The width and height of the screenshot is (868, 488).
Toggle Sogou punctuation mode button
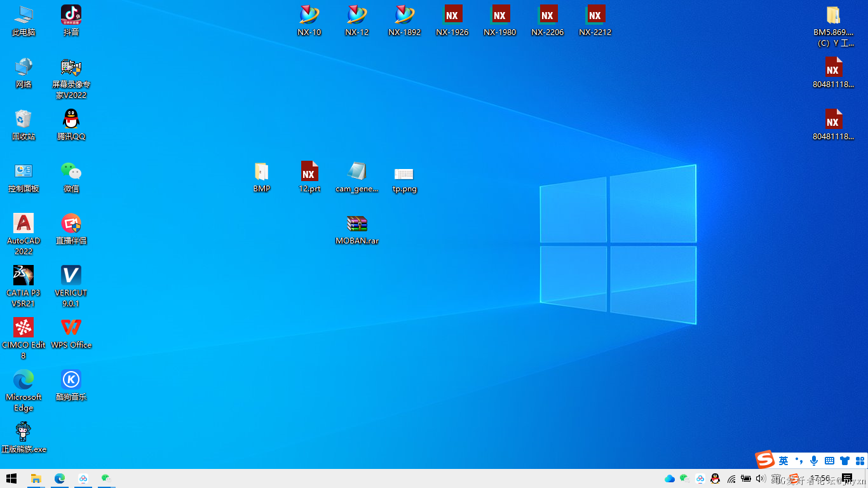(x=799, y=461)
